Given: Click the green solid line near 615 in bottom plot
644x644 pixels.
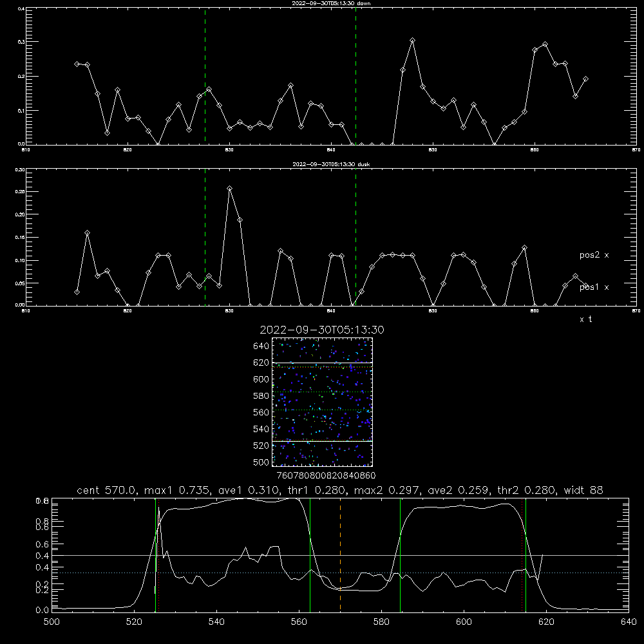Looking at the screenshot, I should (x=526, y=554).
